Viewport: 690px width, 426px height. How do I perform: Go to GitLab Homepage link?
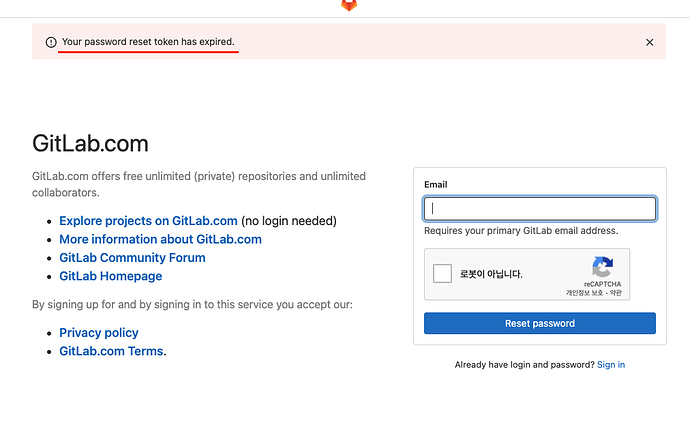pos(110,276)
